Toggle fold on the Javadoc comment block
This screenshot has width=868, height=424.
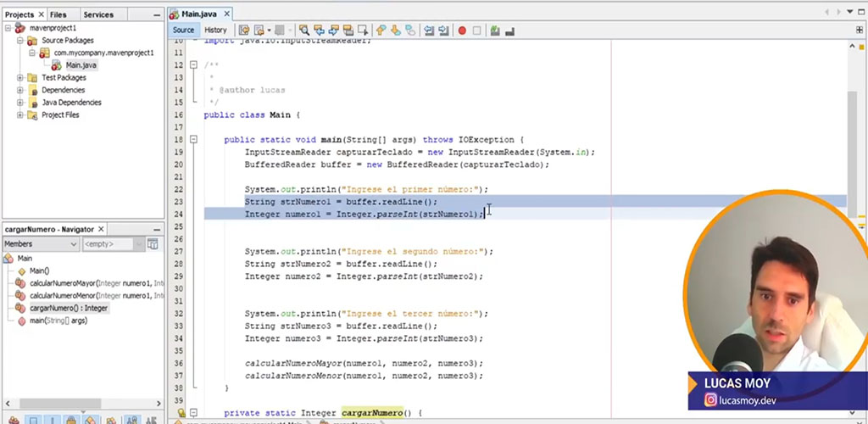pos(194,65)
